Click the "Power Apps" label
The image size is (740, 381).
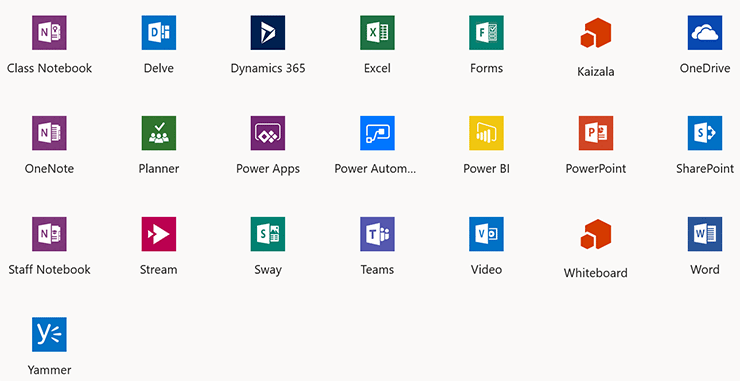coord(268,169)
